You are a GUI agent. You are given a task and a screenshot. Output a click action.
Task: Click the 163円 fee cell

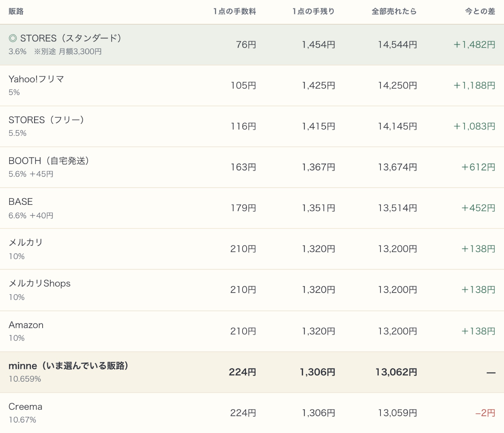(243, 167)
